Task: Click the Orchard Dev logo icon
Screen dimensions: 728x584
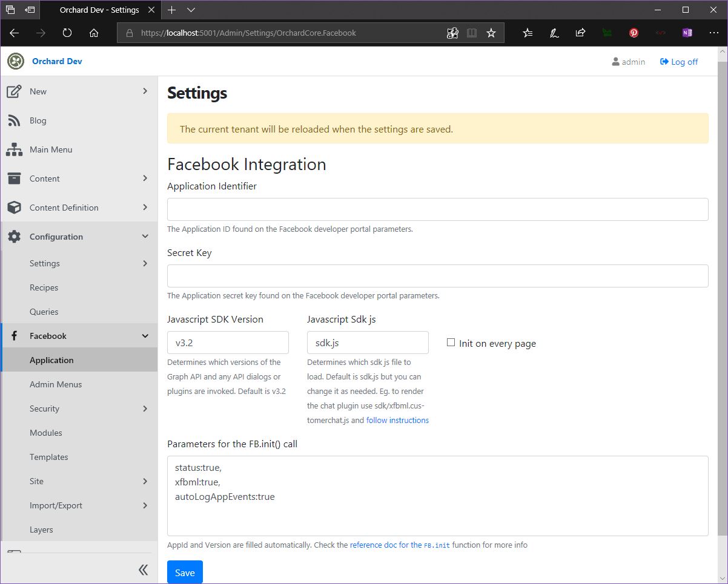Action: point(16,61)
